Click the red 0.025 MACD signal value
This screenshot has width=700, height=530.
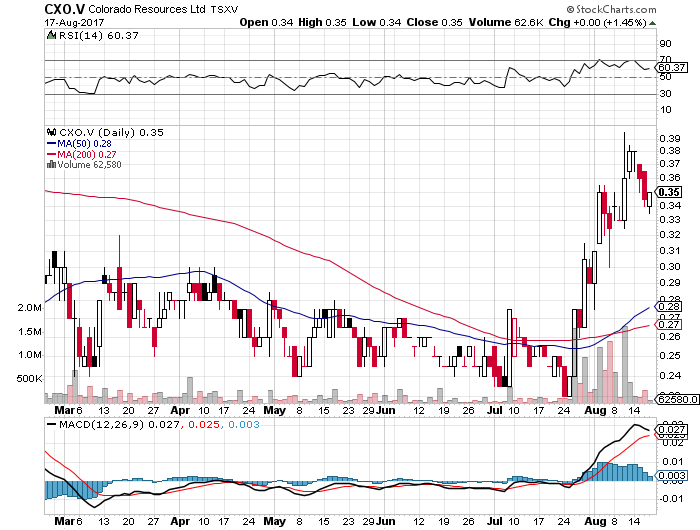pos(204,424)
